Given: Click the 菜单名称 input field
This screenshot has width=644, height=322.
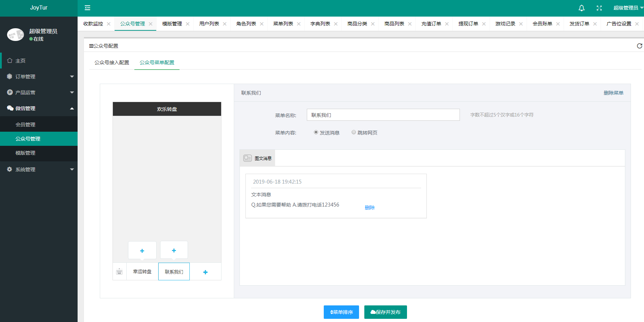Looking at the screenshot, I should (x=383, y=115).
